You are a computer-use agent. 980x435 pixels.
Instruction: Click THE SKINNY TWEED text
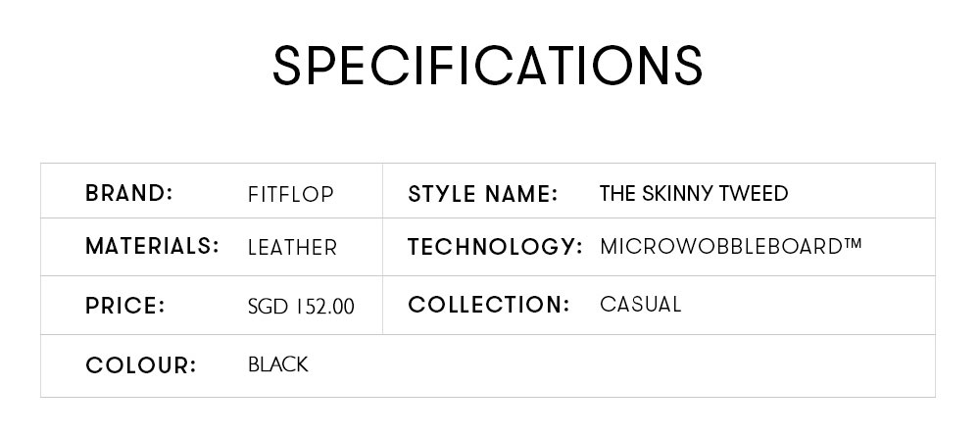point(694,194)
